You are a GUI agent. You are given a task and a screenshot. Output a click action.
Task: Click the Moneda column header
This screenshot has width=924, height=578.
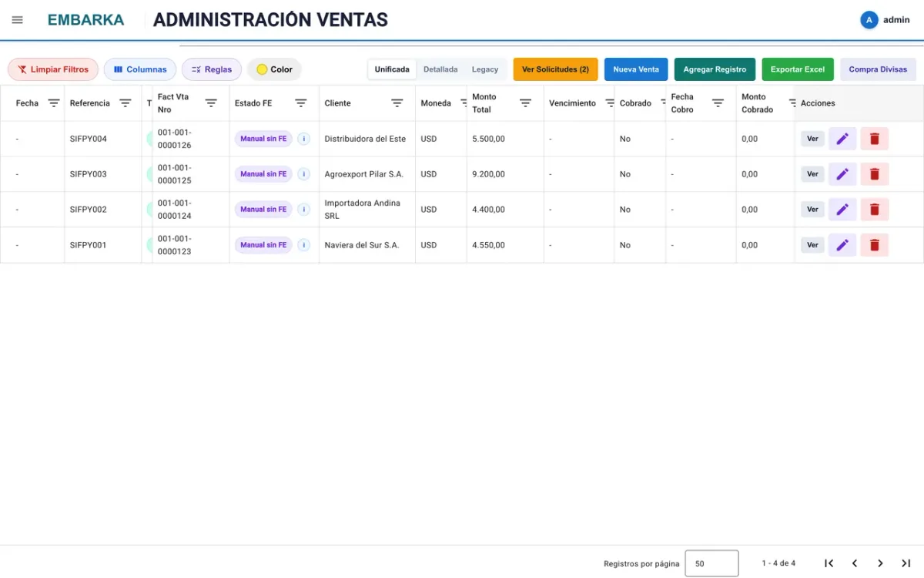click(436, 103)
